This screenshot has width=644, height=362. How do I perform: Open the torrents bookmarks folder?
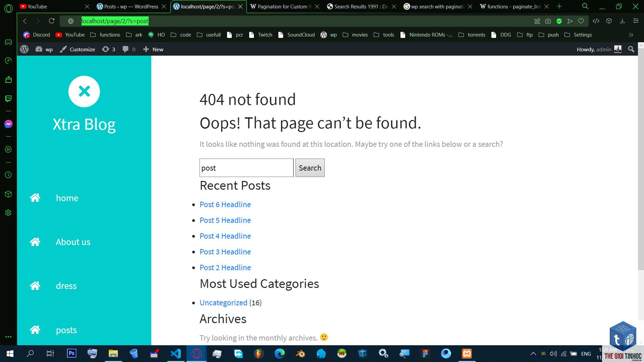(472, 35)
